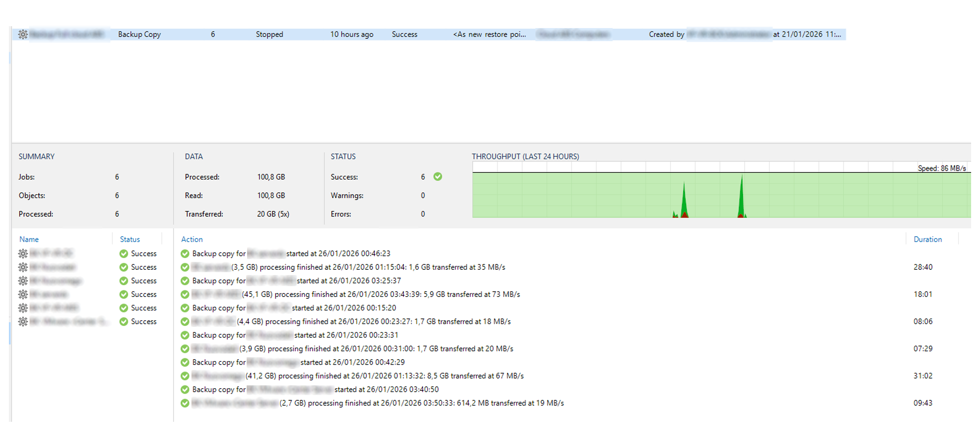The width and height of the screenshot is (980, 448).
Task: Click the green check icon next to Success count
Action: point(438,177)
